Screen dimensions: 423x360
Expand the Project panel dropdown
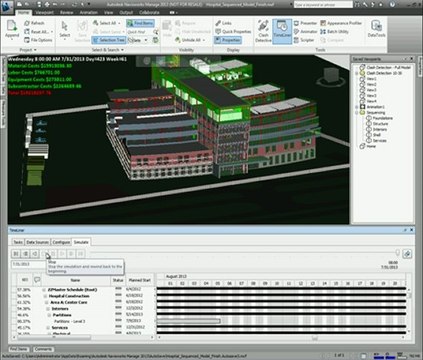28,50
